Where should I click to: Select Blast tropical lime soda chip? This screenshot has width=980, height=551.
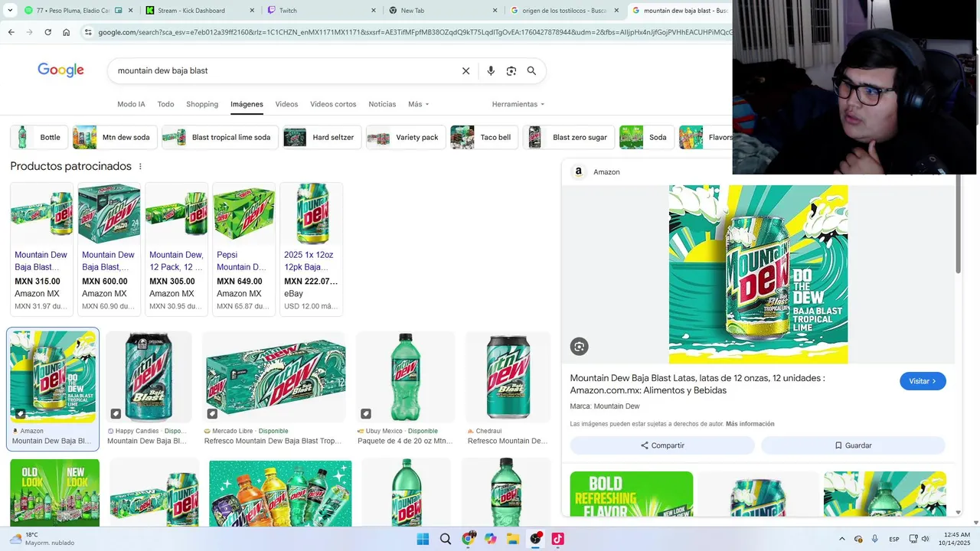tap(220, 137)
